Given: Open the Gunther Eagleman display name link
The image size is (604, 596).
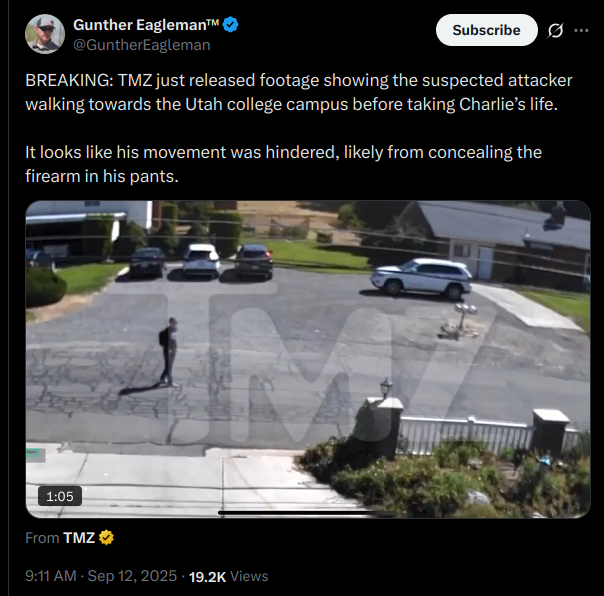Looking at the screenshot, I should pyautogui.click(x=146, y=25).
